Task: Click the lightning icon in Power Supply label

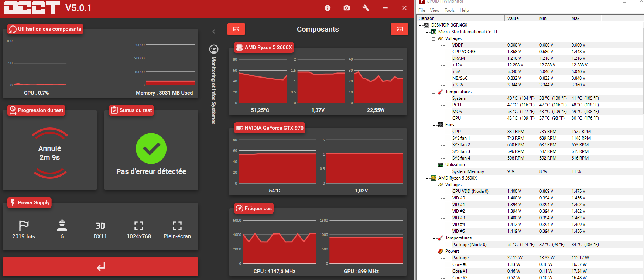Action: pyautogui.click(x=13, y=202)
